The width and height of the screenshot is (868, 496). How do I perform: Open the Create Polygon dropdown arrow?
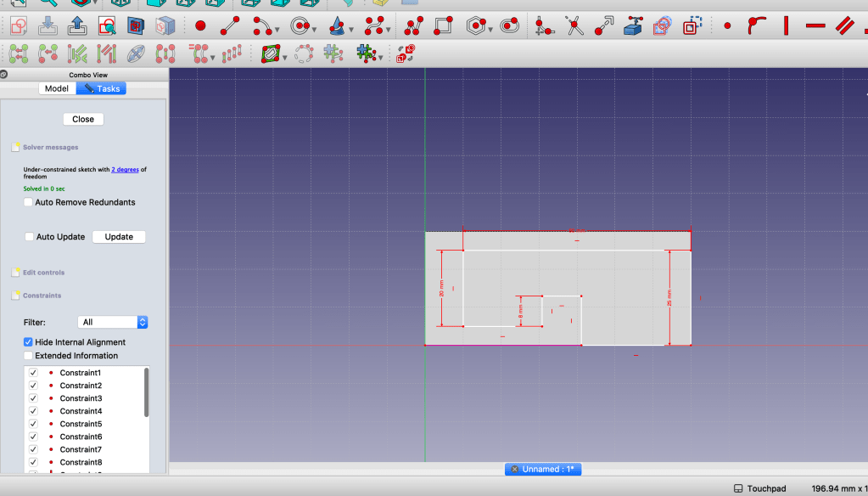493,31
